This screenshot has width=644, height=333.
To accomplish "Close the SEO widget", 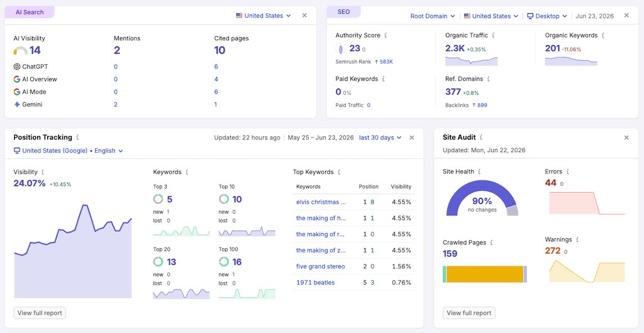I will click(x=626, y=16).
